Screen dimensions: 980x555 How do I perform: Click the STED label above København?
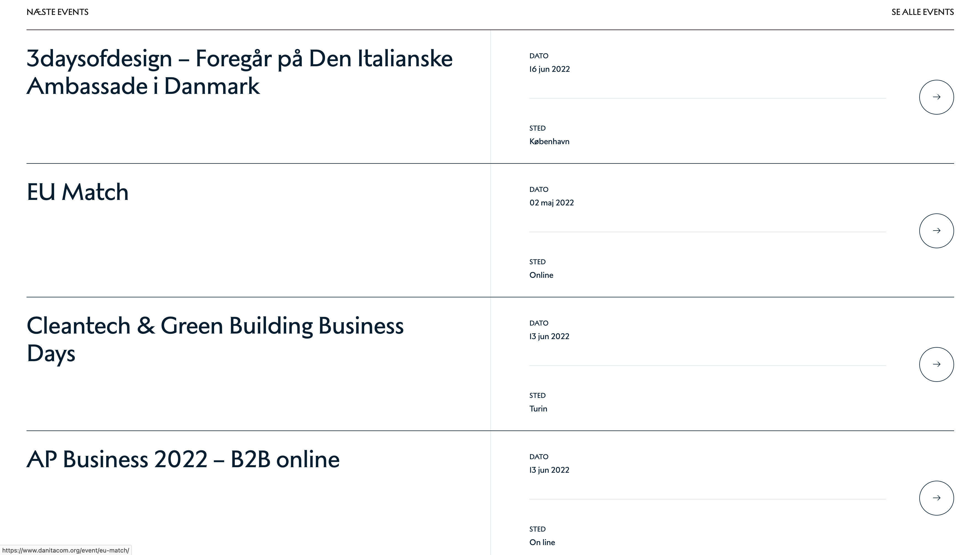pos(537,128)
